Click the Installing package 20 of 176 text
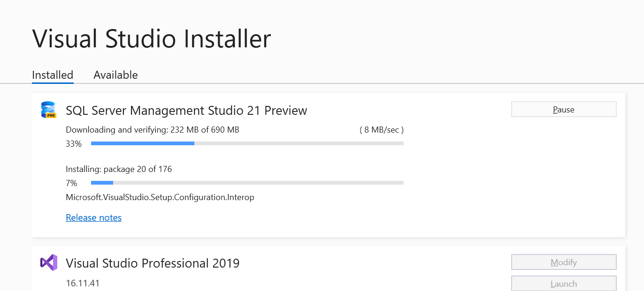This screenshot has height=291, width=644. pos(119,169)
